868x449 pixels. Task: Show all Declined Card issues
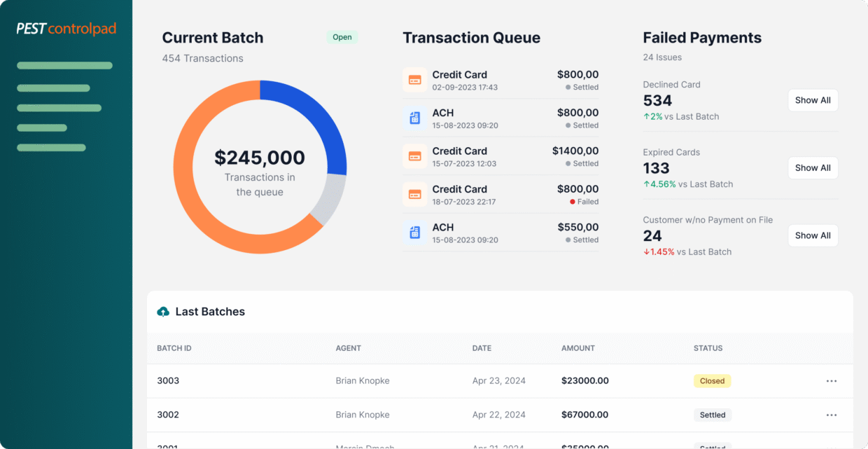coord(812,100)
